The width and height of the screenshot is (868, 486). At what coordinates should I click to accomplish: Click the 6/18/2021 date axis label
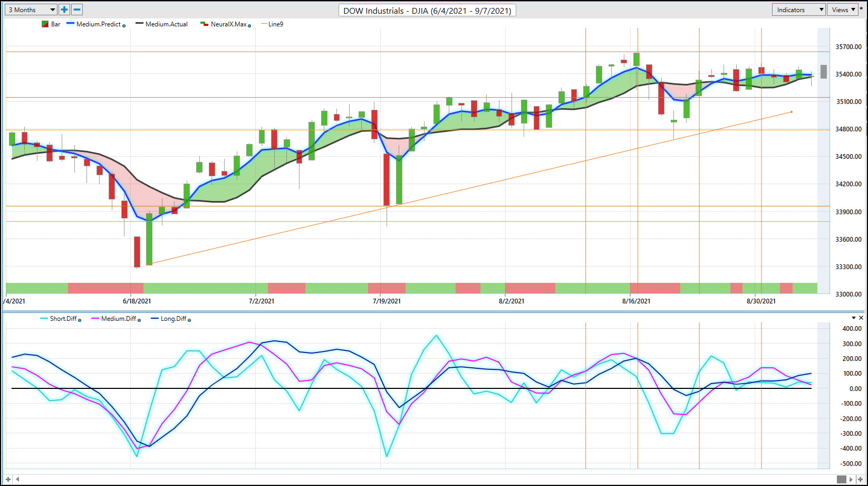click(x=137, y=301)
